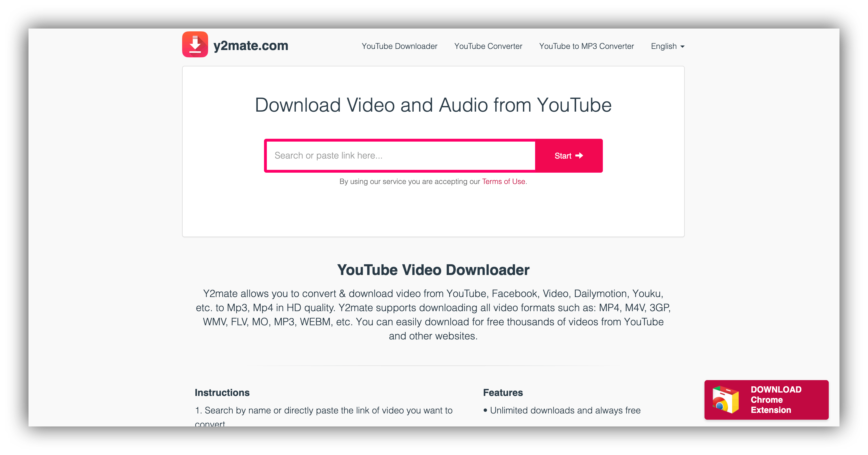Screen dimensions: 868x455
Task: Click the search or paste link input field
Action: tap(400, 155)
